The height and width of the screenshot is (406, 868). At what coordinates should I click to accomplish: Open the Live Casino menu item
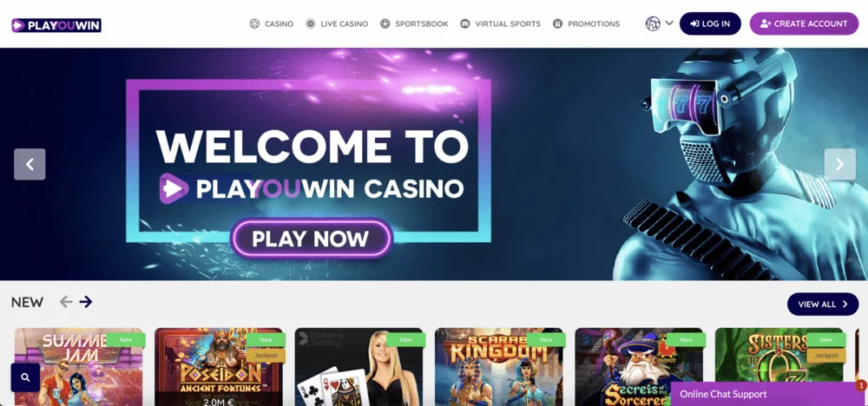click(337, 23)
